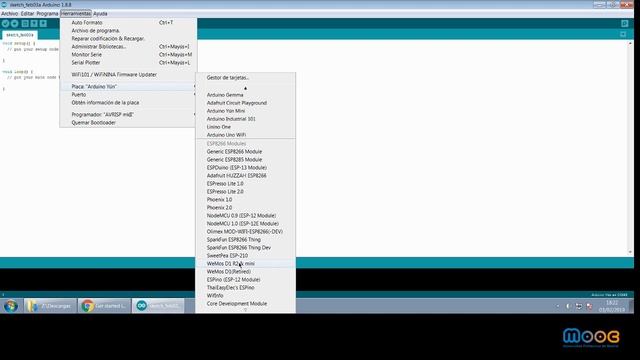Open the Ayuda menu
640x360 pixels.
tap(100, 13)
